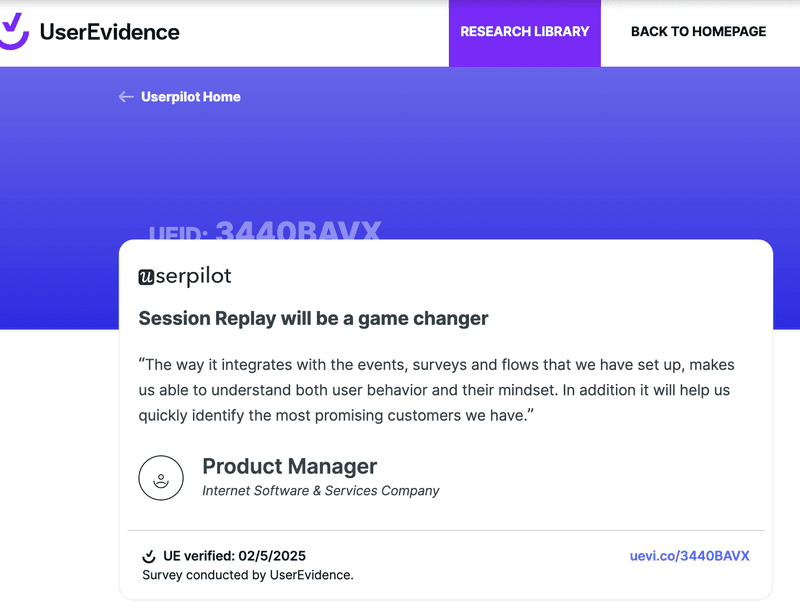Select the Userpilot circular logo mark
800x615 pixels.
[x=148, y=276]
